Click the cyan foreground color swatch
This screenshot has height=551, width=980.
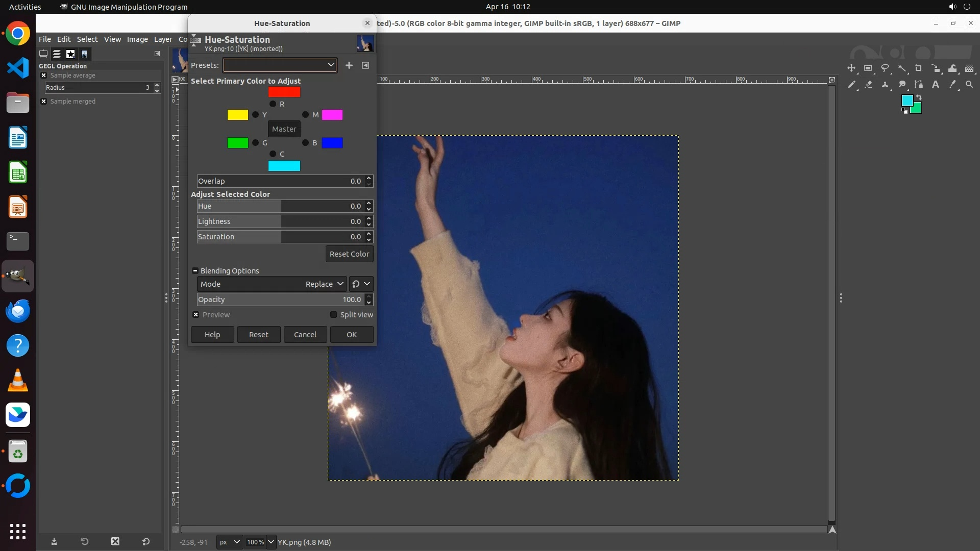point(907,101)
